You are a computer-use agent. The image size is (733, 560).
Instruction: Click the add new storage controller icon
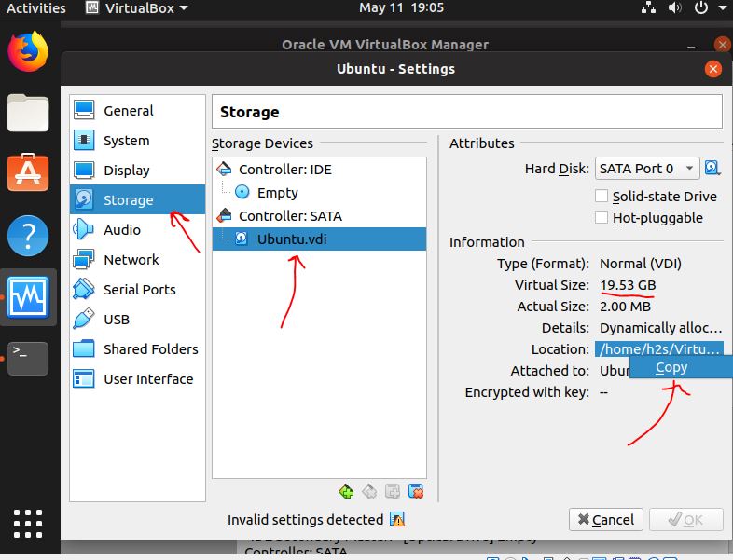coord(346,491)
